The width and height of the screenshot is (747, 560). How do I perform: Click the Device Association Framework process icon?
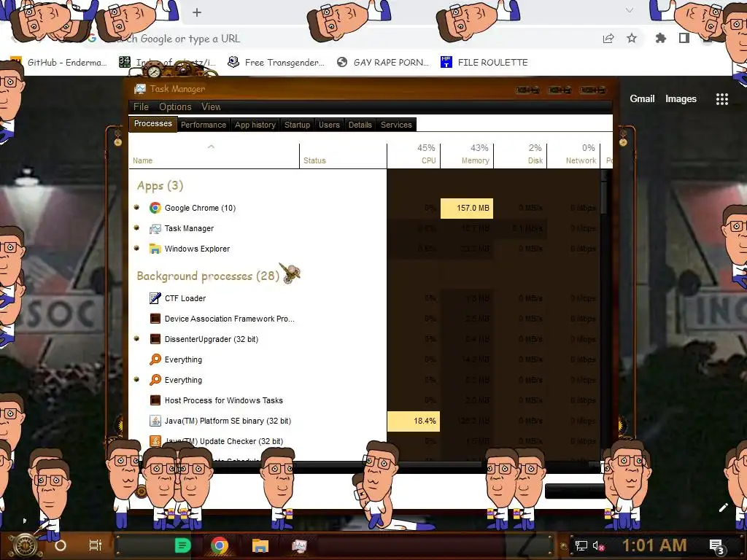(155, 319)
